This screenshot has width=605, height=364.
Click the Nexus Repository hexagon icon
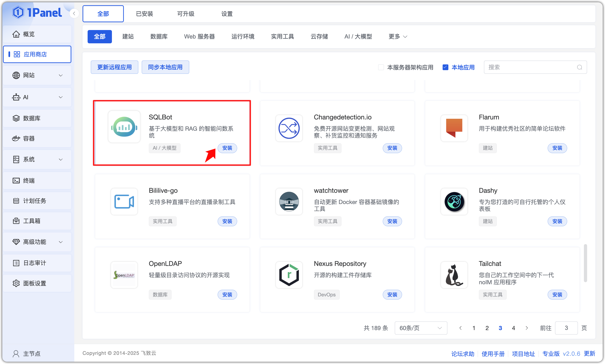click(x=289, y=275)
